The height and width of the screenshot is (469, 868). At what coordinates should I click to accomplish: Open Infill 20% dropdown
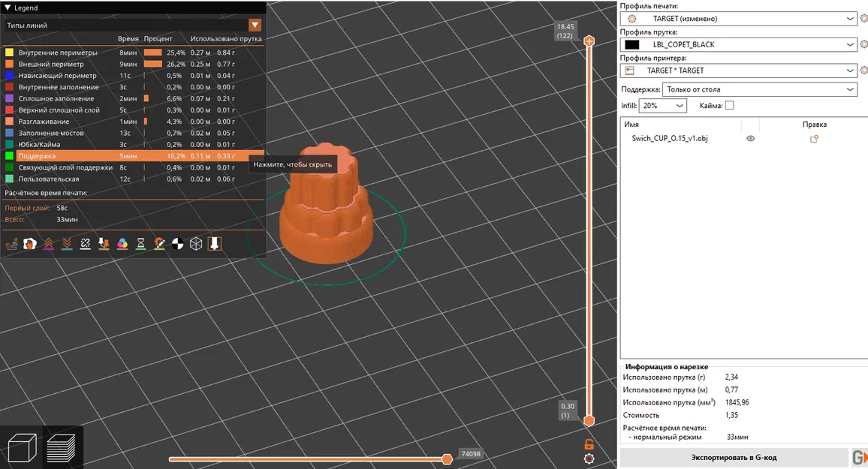tap(662, 105)
